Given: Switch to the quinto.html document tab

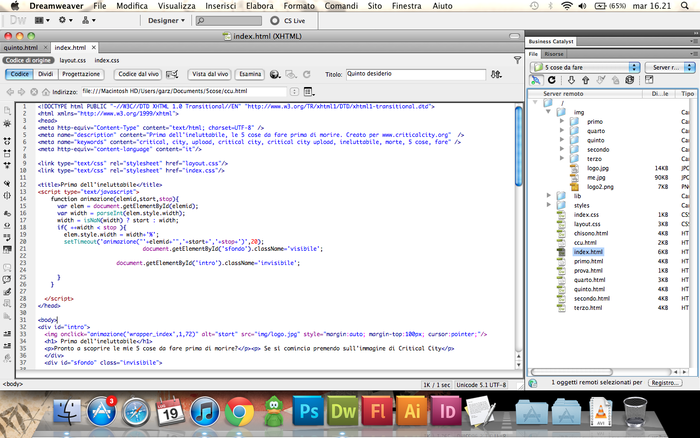Looking at the screenshot, I should pyautogui.click(x=21, y=47).
